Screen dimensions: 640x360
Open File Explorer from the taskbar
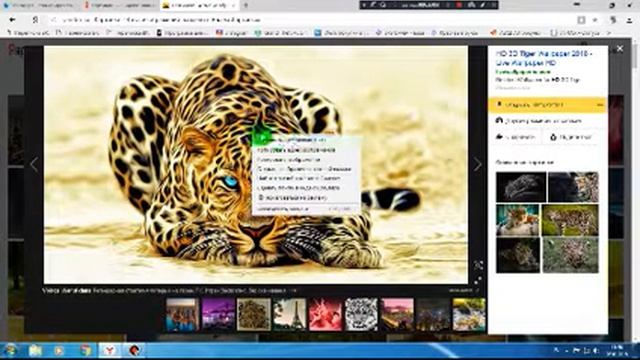35,351
